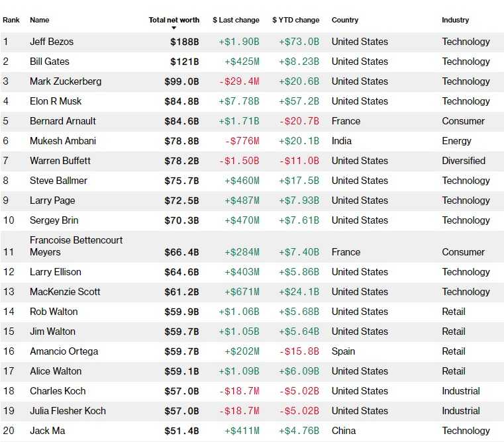
Task: Open Jeff Bezos profile link
Action: [x=52, y=42]
